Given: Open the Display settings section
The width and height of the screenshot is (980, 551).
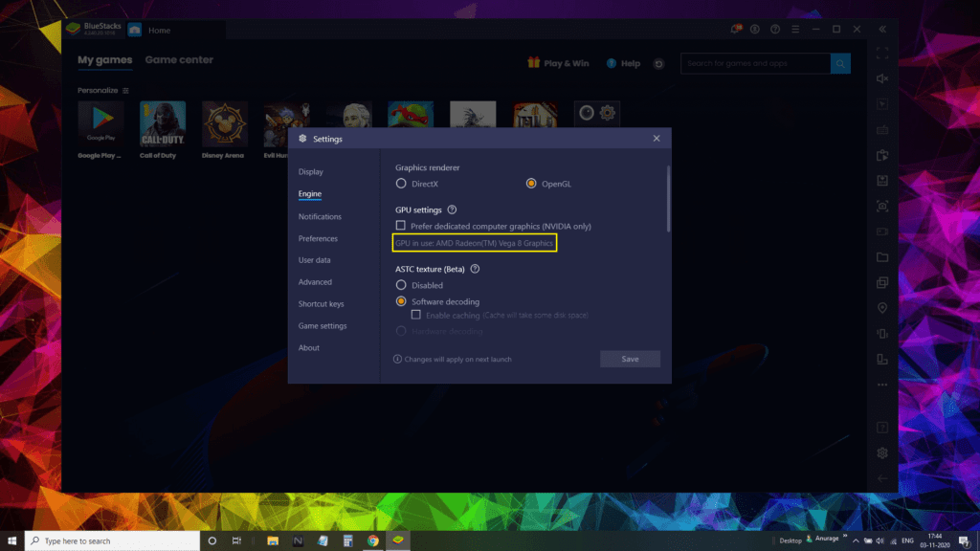Looking at the screenshot, I should (x=311, y=172).
